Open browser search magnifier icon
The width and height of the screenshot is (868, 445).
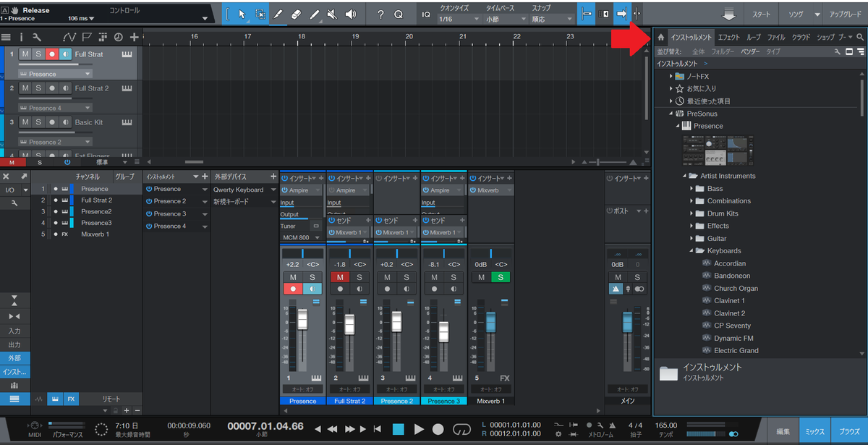[x=860, y=37]
